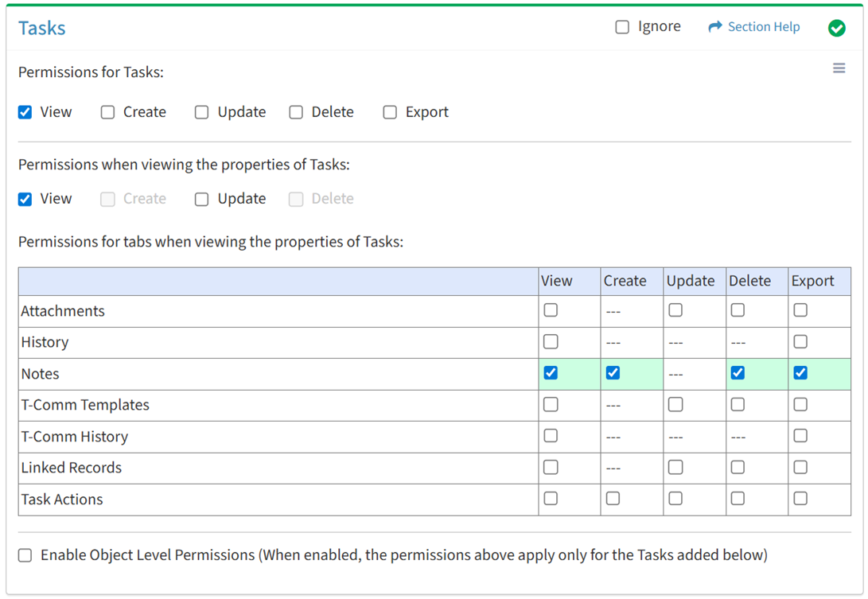Image resolution: width=868 pixels, height=599 pixels.
Task: Open the hamburger menu icon in Tasks section
Action: click(x=839, y=68)
